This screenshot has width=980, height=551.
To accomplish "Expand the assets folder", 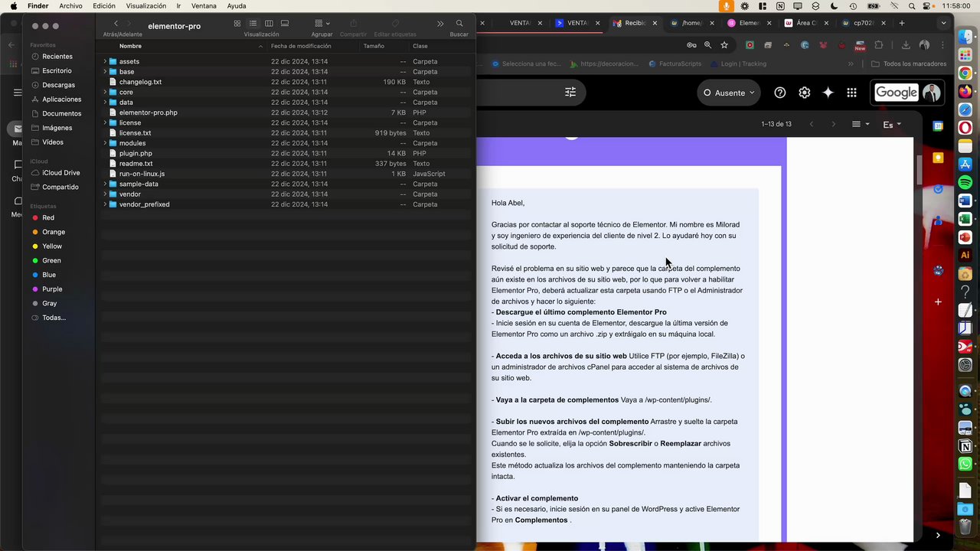I will coord(105,61).
